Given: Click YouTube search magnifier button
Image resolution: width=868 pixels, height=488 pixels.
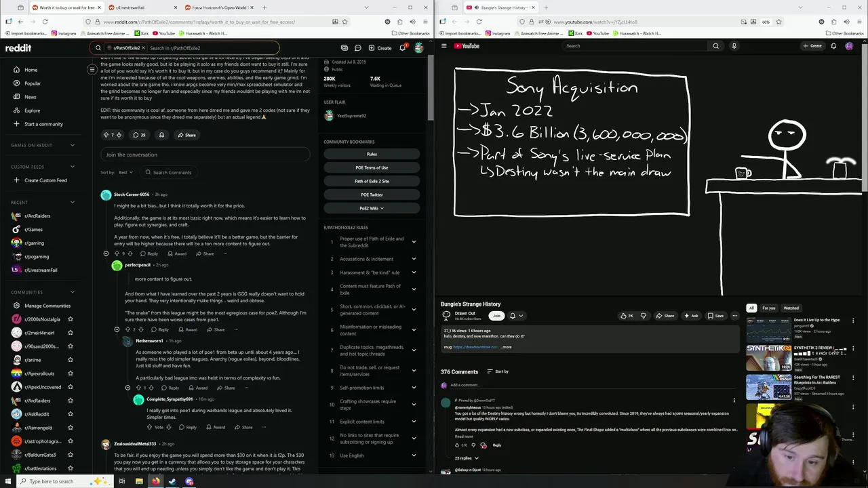Looking at the screenshot, I should pyautogui.click(x=715, y=46).
